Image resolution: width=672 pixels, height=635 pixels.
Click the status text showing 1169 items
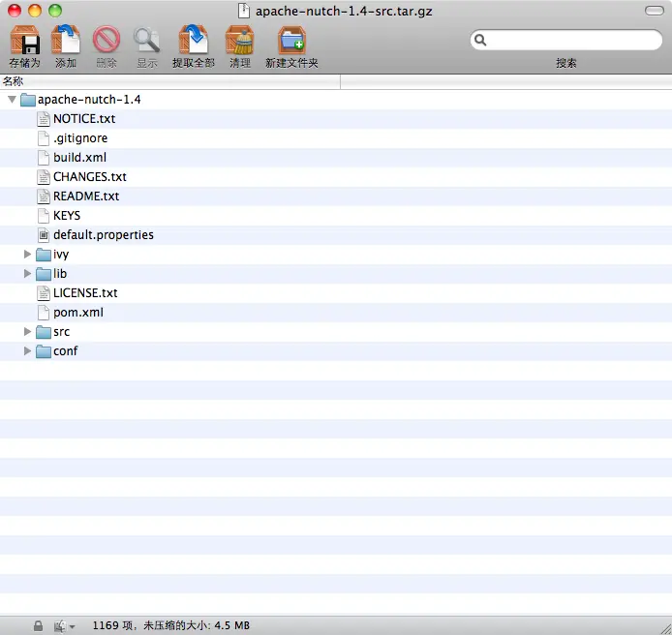[171, 625]
